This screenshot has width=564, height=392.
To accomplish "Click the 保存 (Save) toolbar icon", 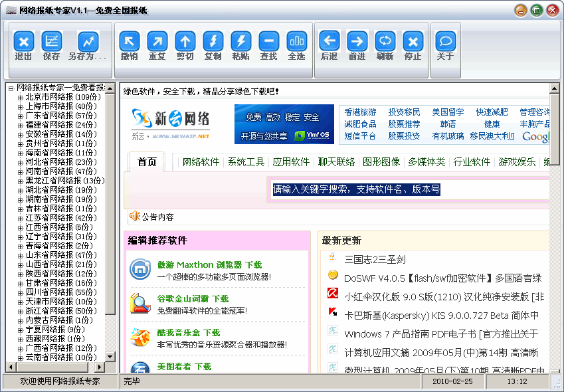I will 52,41.
